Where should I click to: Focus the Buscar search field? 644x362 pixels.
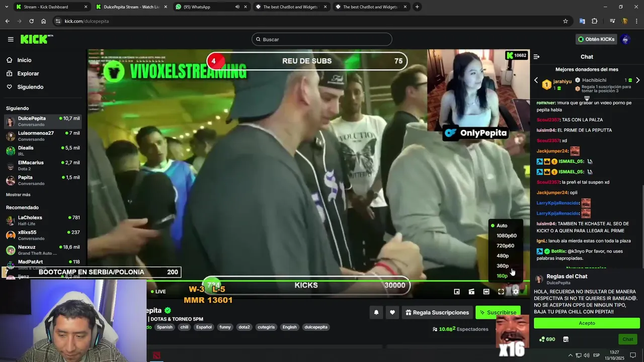(x=322, y=39)
